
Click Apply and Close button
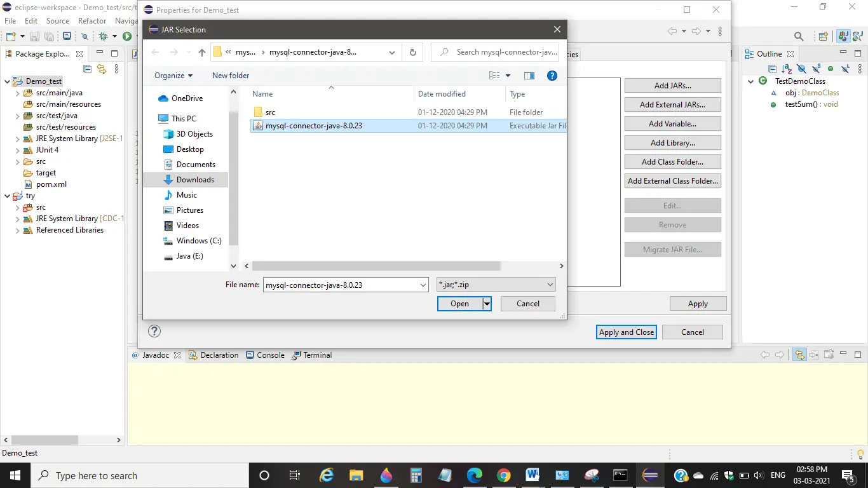tap(627, 332)
